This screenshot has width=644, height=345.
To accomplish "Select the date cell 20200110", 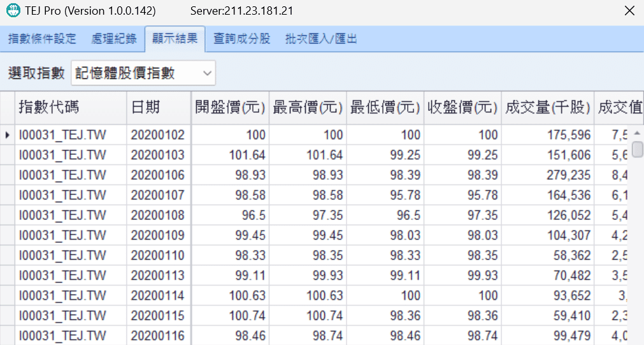I will (157, 256).
